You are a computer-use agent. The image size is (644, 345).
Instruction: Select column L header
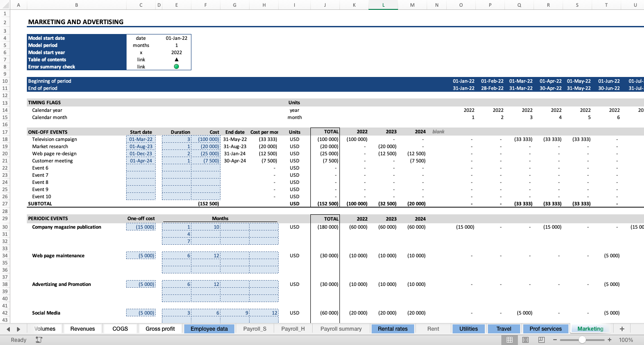(x=383, y=5)
